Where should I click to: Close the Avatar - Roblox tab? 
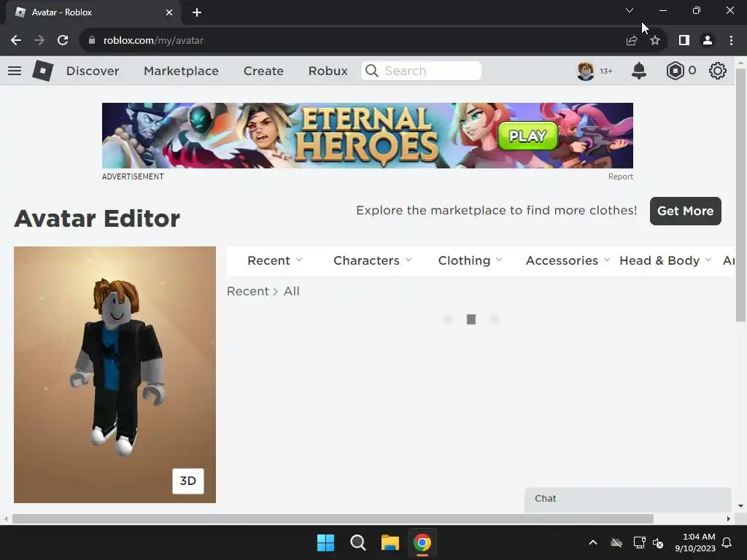point(169,12)
